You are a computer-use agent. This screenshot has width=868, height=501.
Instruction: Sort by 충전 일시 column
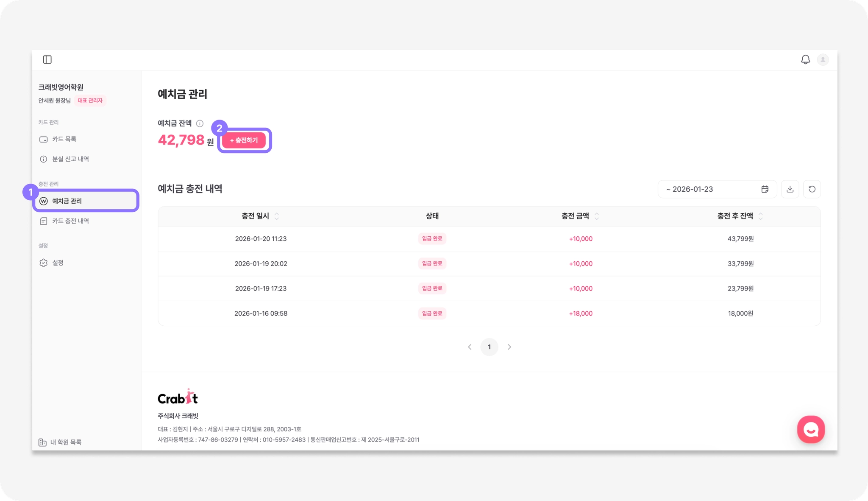pos(277,216)
